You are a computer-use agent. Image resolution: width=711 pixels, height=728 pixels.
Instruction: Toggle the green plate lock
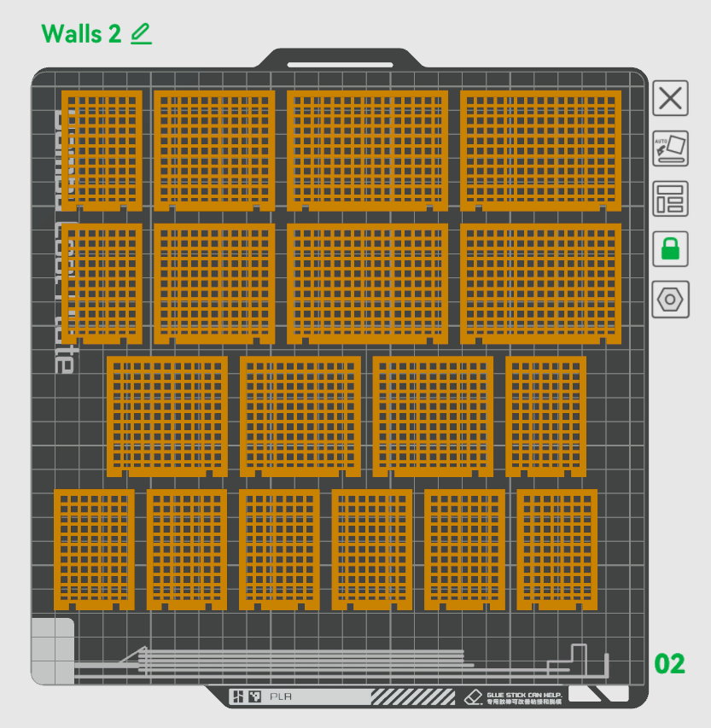[670, 249]
